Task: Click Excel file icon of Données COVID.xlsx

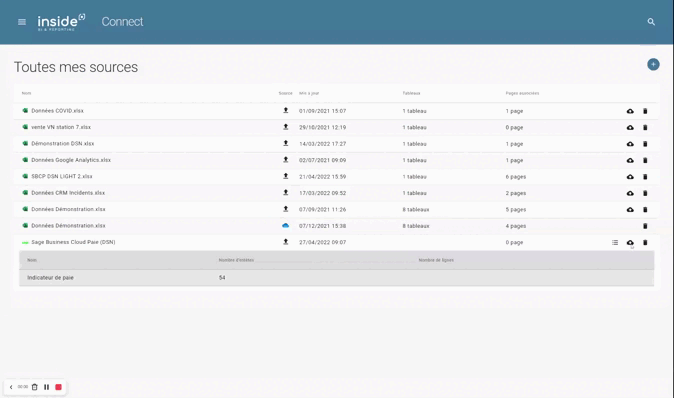Action: (x=25, y=110)
